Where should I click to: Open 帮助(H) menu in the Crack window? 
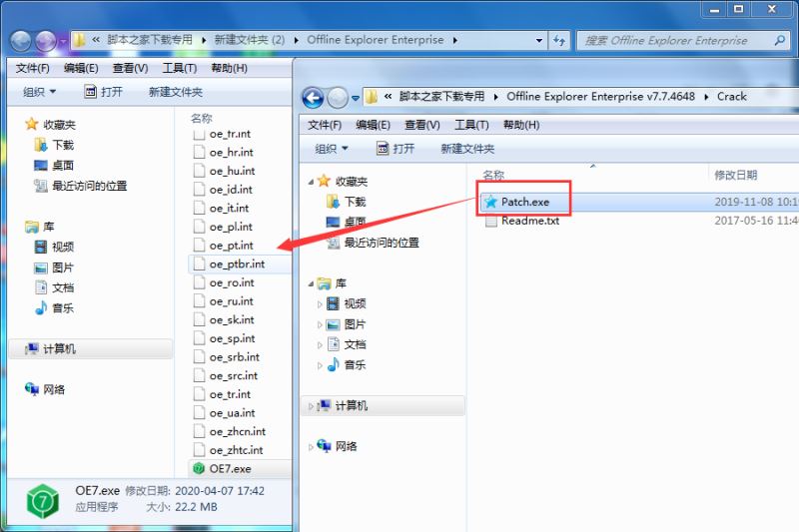pyautogui.click(x=520, y=125)
